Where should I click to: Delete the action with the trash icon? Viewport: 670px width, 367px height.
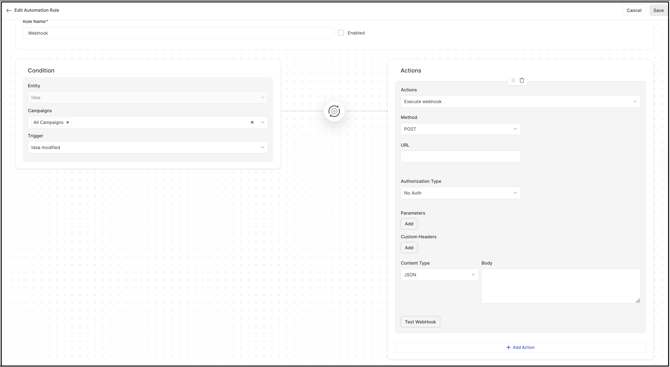tap(522, 80)
